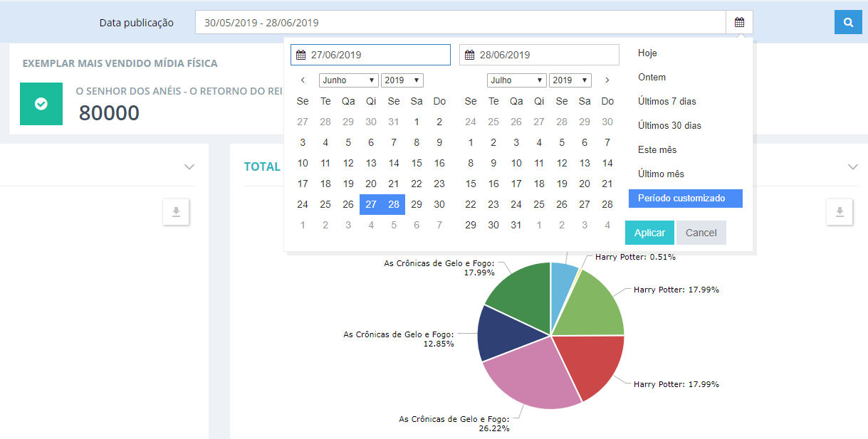Click the calendar icon beside date range field

[739, 22]
